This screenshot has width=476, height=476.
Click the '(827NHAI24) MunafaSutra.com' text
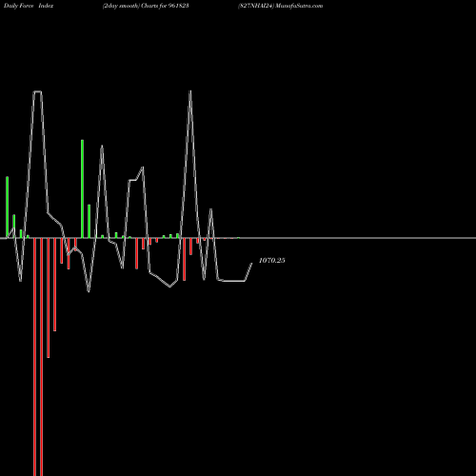point(281,6)
